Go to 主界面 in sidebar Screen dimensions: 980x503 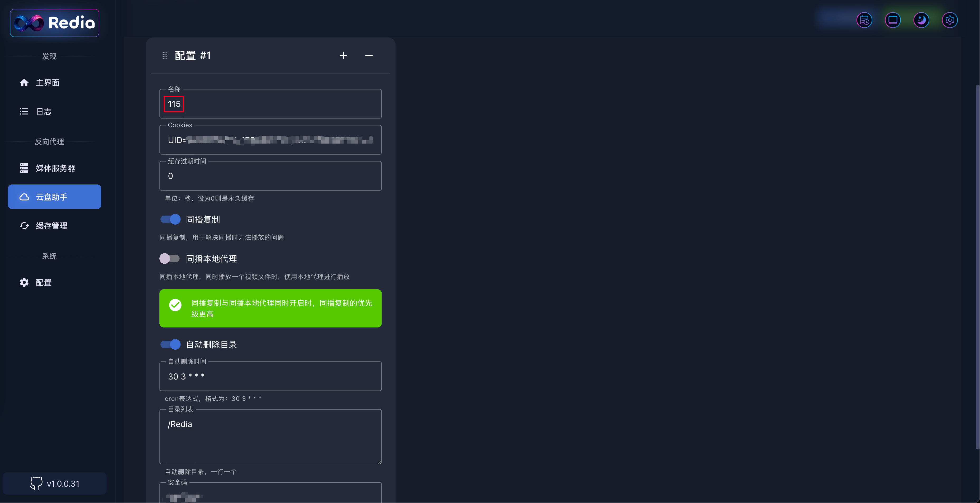47,83
